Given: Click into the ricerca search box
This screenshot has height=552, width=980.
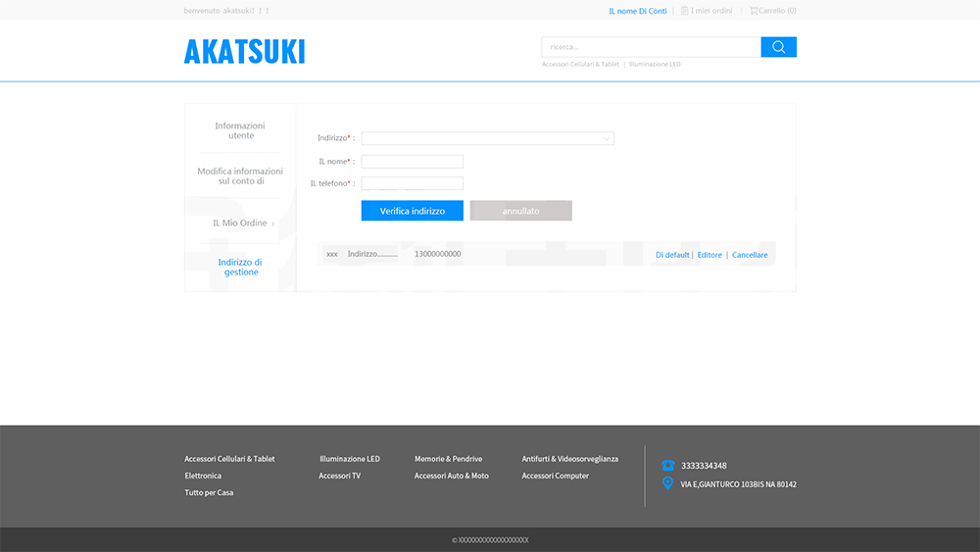Looking at the screenshot, I should point(651,47).
